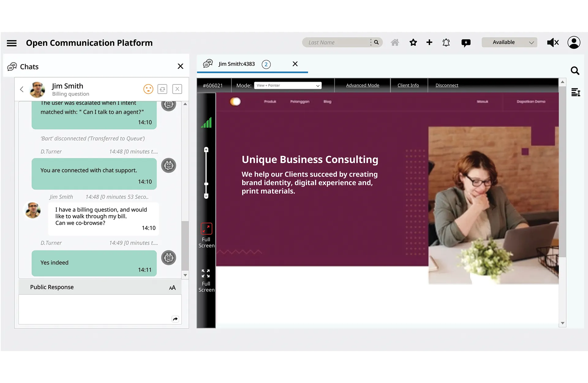Click the customer sentiment face icon
Image resolution: width=588 pixels, height=383 pixels.
(148, 89)
